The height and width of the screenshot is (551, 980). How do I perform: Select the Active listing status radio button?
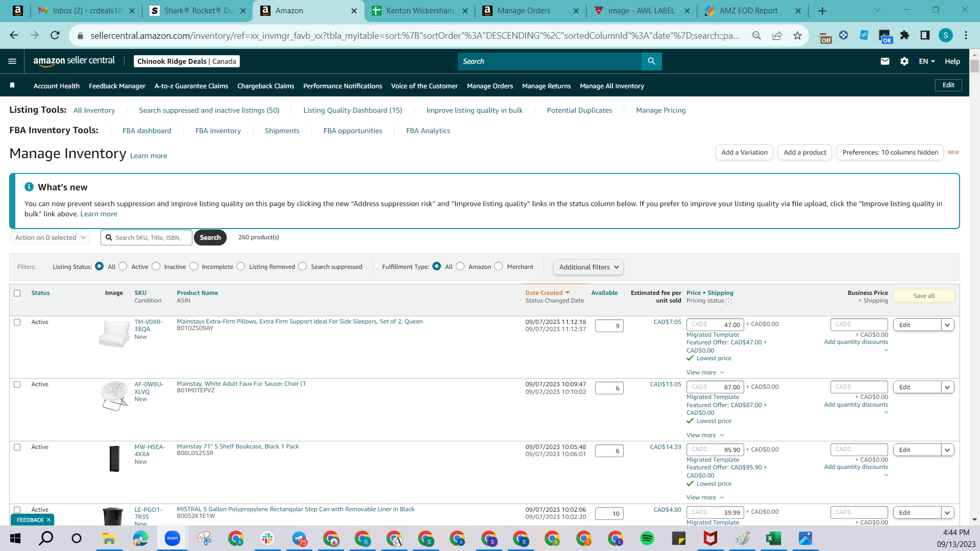tap(123, 266)
